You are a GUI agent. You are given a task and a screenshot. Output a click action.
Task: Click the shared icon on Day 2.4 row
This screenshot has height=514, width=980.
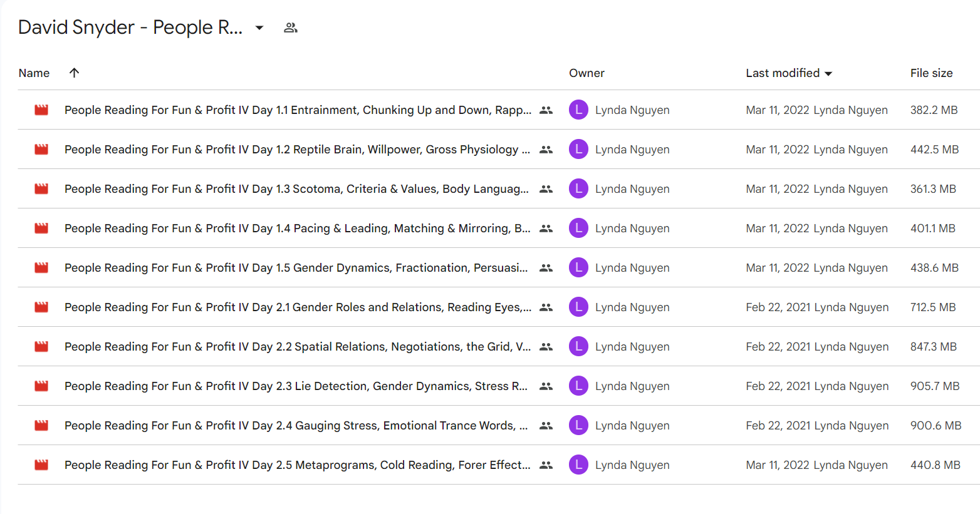coord(546,426)
